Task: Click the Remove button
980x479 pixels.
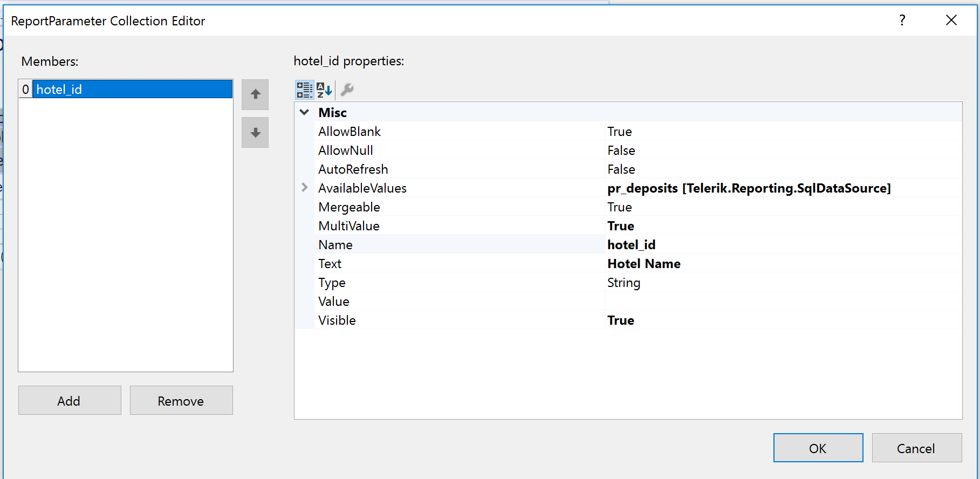Action: 181,401
